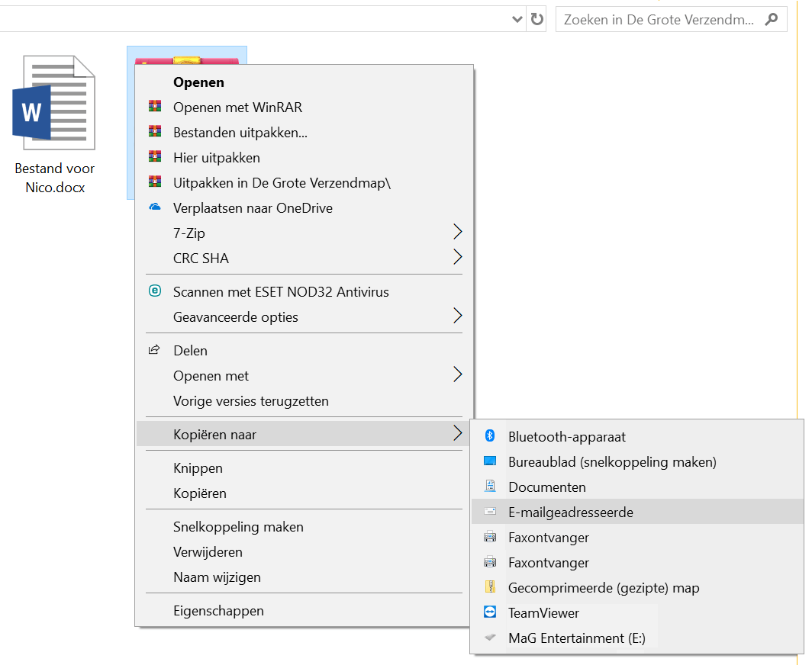This screenshot has width=812, height=665.
Task: Expand the 7-Zip submenu arrow
Action: click(x=457, y=233)
